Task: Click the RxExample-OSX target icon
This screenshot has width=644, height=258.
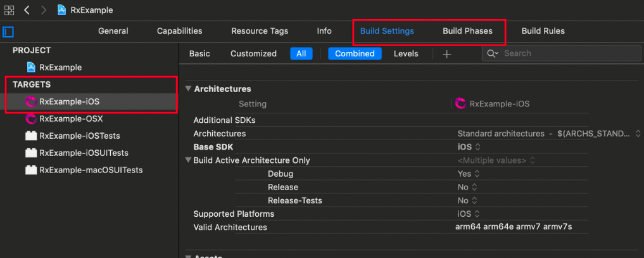Action: click(31, 119)
